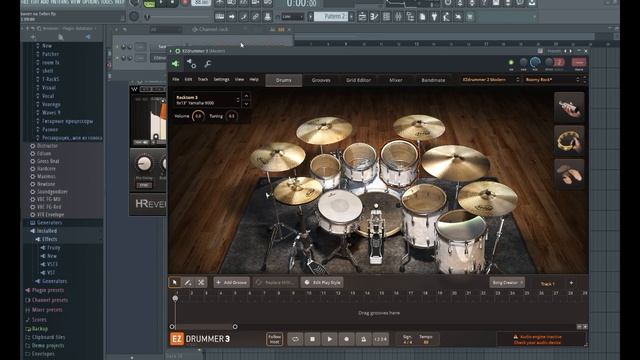Click the loop end handle on timeline
The width and height of the screenshot is (640, 360).
tap(235, 327)
